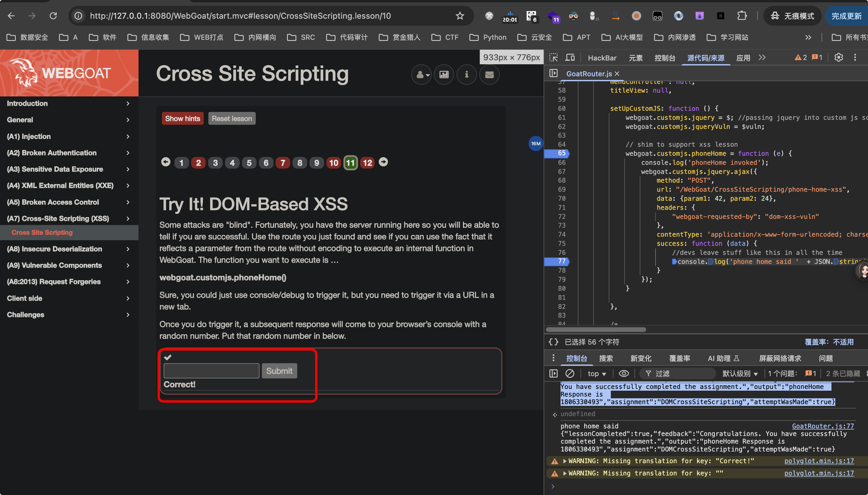Image resolution: width=868 pixels, height=495 pixels.
Task: Open the console context 'top' dropdown
Action: point(597,373)
